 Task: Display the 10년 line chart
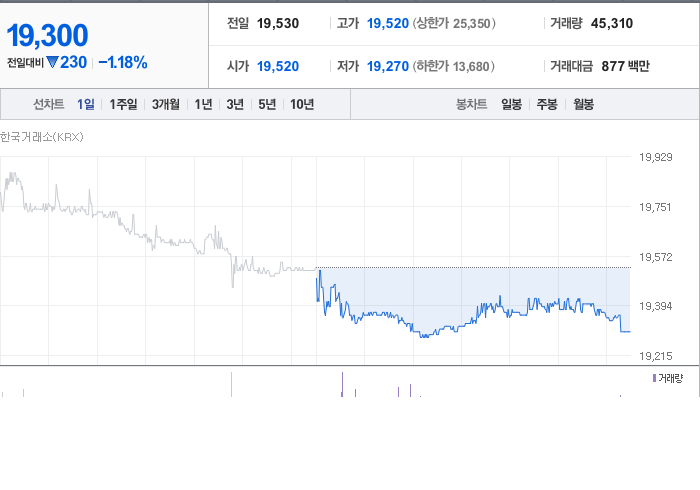302,104
